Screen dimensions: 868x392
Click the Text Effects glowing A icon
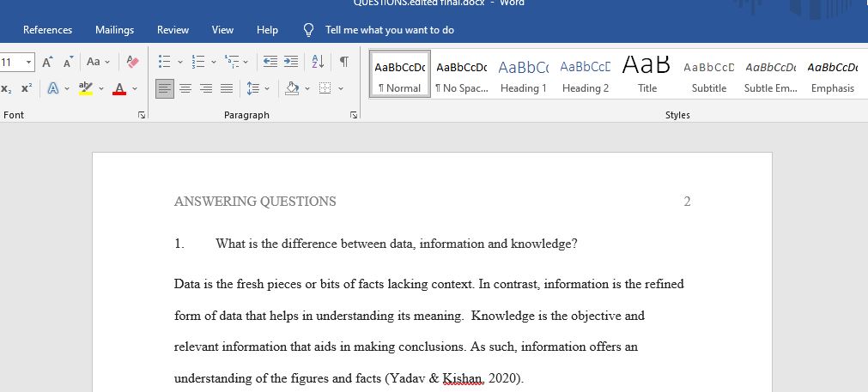tap(53, 88)
